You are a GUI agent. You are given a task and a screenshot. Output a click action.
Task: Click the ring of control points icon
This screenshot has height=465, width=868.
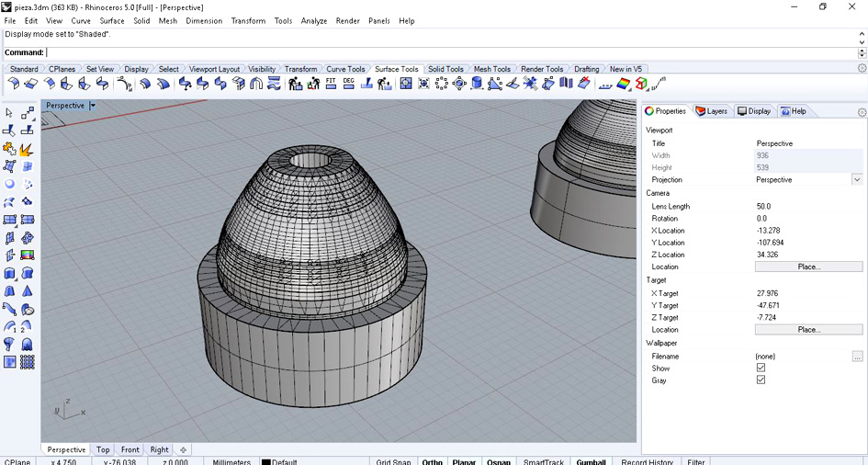click(441, 84)
